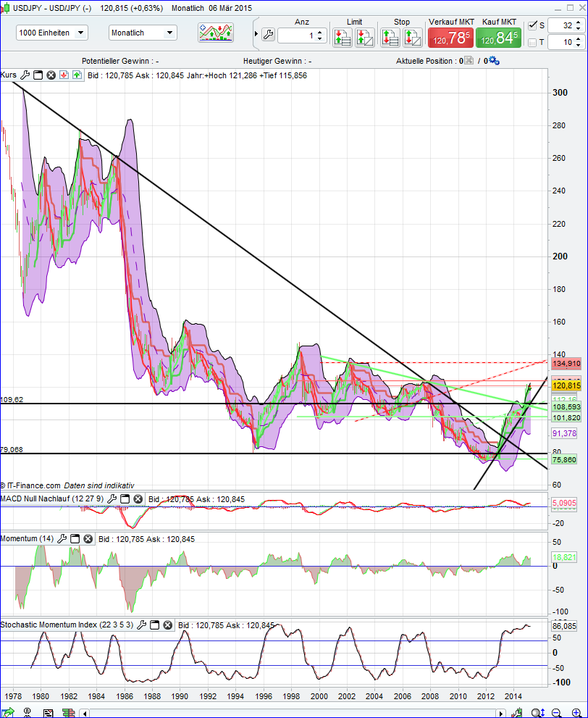Open MACD Null Nachlauf settings via wrench icon
Screen dimensions: 588x718
coord(112,498)
